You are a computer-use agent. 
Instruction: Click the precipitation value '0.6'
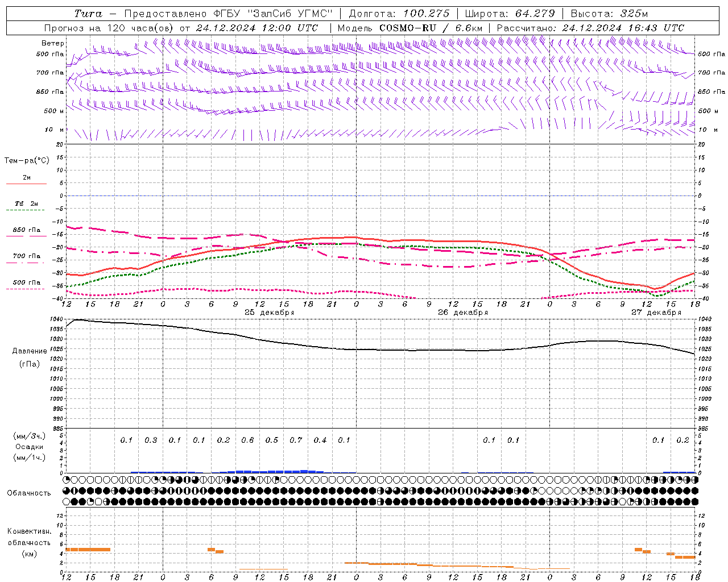point(247,440)
